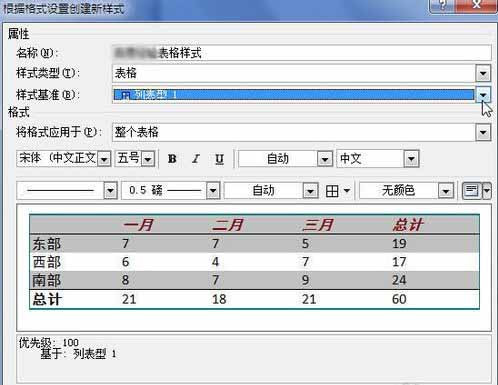498x385 pixels.
Task: Click the grand total 60 cell
Action: point(399,299)
